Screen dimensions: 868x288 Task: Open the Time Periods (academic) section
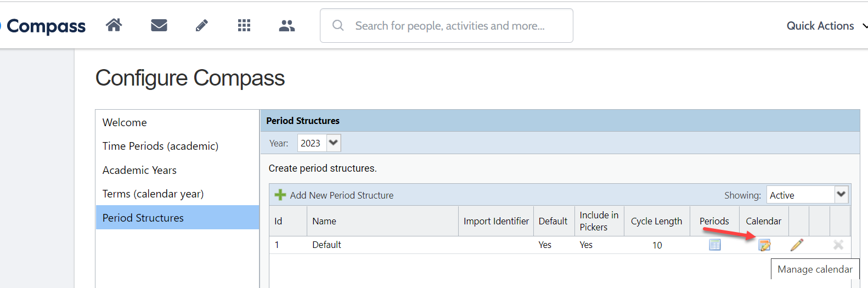click(160, 146)
